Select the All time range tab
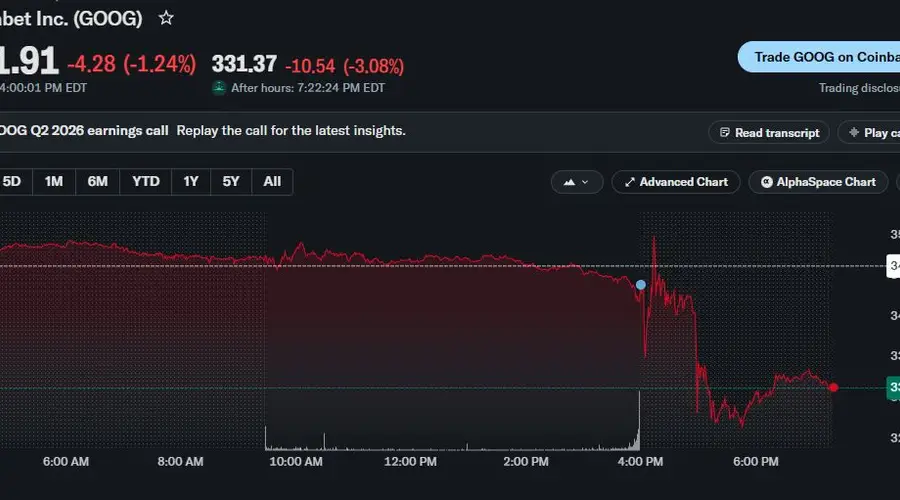The image size is (900, 500). click(272, 182)
